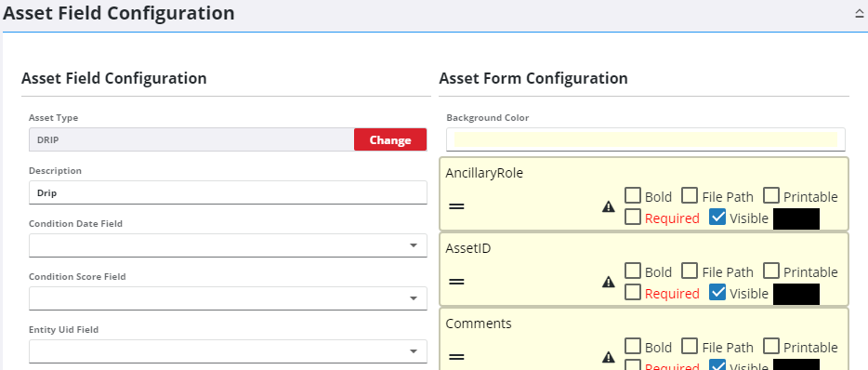Click the Comments drag handle icon
The width and height of the screenshot is (868, 370).
[x=456, y=357]
